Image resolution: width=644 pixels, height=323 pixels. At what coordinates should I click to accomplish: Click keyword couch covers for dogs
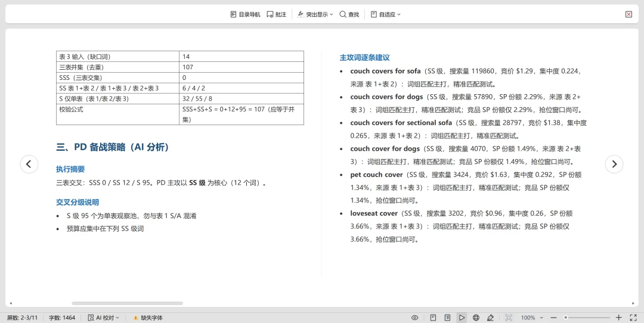386,97
